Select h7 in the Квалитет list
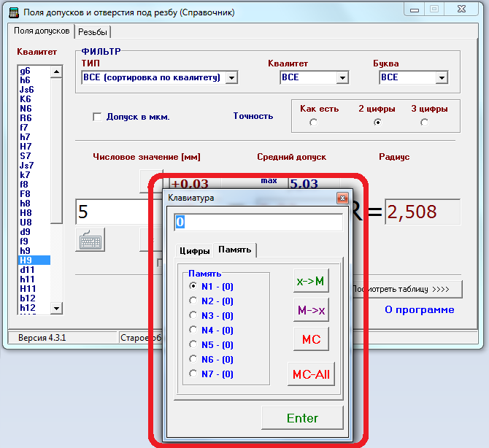The width and height of the screenshot is (489, 448). pyautogui.click(x=34, y=137)
